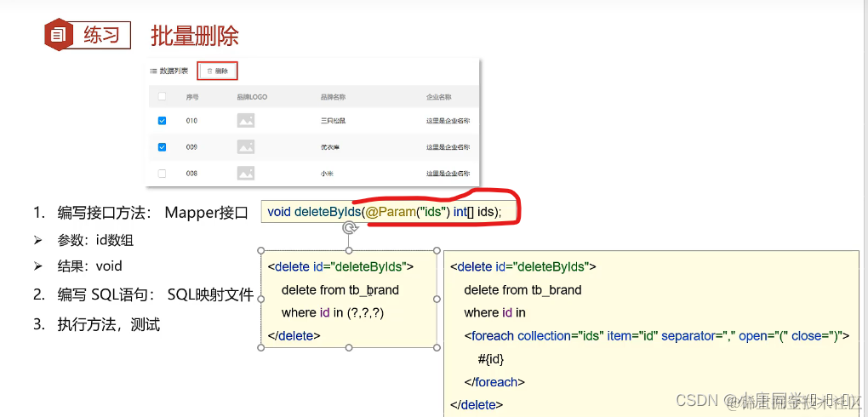This screenshot has height=417, width=868.
Task: Click the brand name 小米
Action: (x=327, y=174)
